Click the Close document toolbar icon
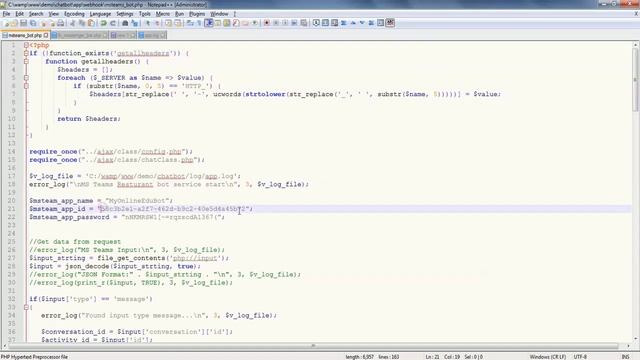This screenshot has width=640, height=360. 43,23
